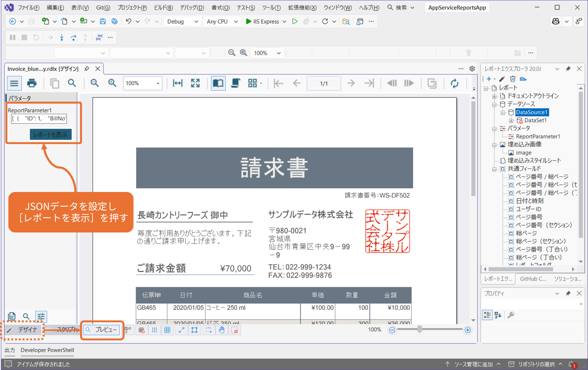The height and width of the screenshot is (370, 588).
Task: Go to the previous report page
Action: (x=297, y=83)
